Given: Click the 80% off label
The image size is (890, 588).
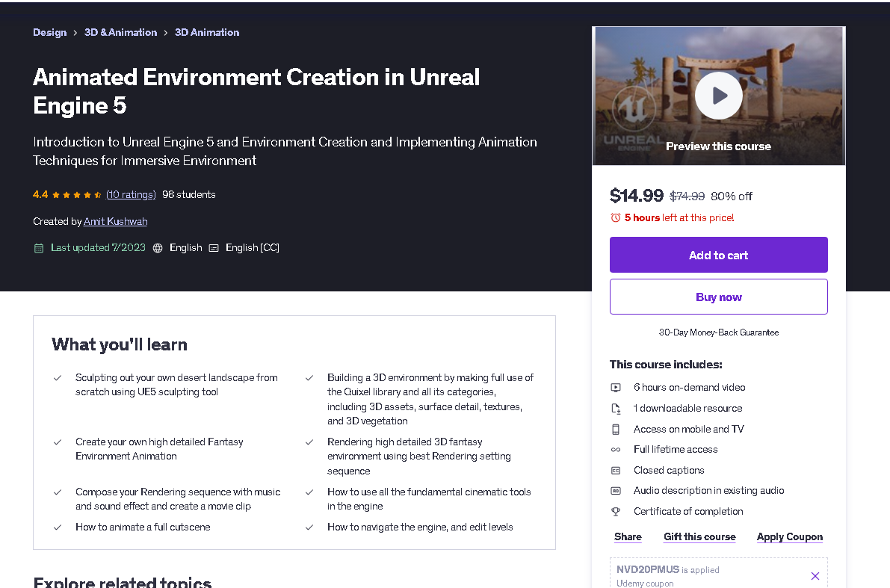Looking at the screenshot, I should click(731, 196).
